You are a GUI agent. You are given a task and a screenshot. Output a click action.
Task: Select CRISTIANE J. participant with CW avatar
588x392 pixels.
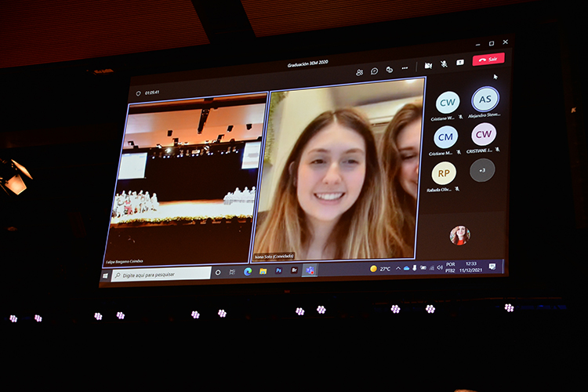(x=484, y=134)
